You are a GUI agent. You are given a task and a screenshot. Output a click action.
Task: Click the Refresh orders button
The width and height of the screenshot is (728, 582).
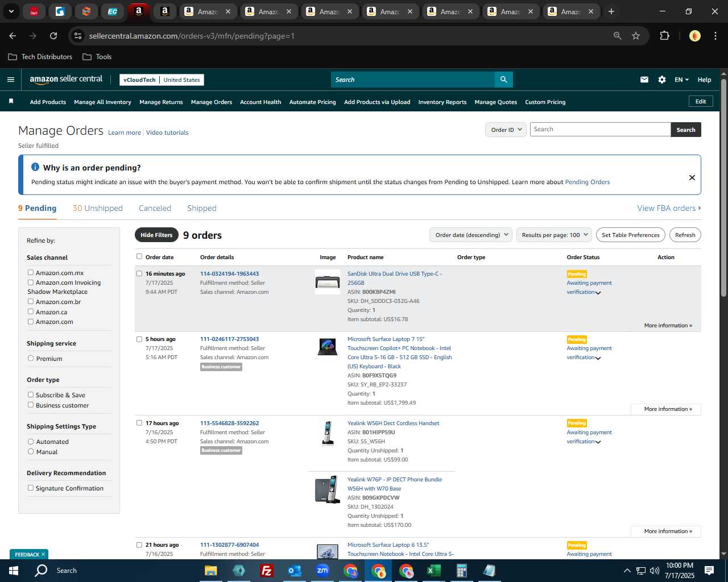[685, 235]
